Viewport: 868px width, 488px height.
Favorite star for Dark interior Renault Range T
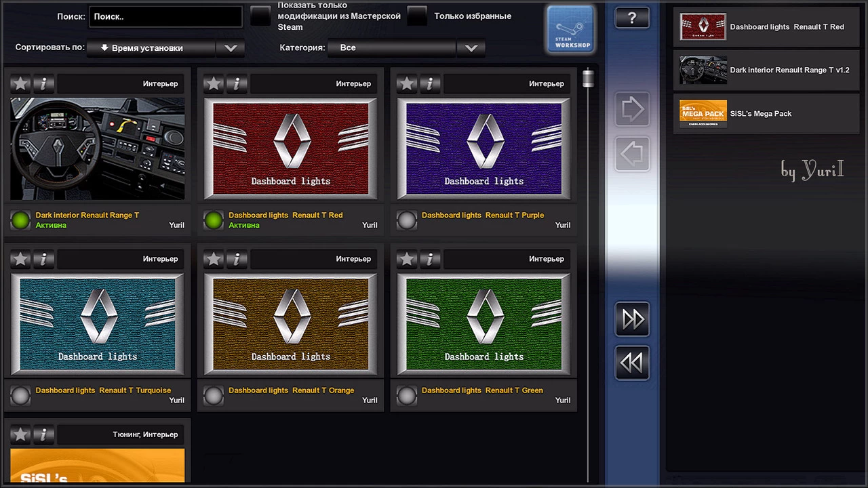(21, 83)
